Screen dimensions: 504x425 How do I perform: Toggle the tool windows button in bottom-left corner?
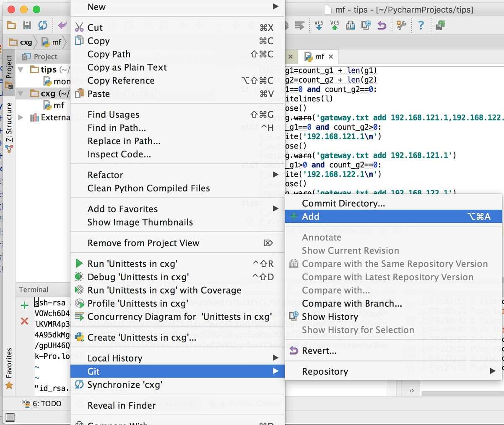[10, 417]
